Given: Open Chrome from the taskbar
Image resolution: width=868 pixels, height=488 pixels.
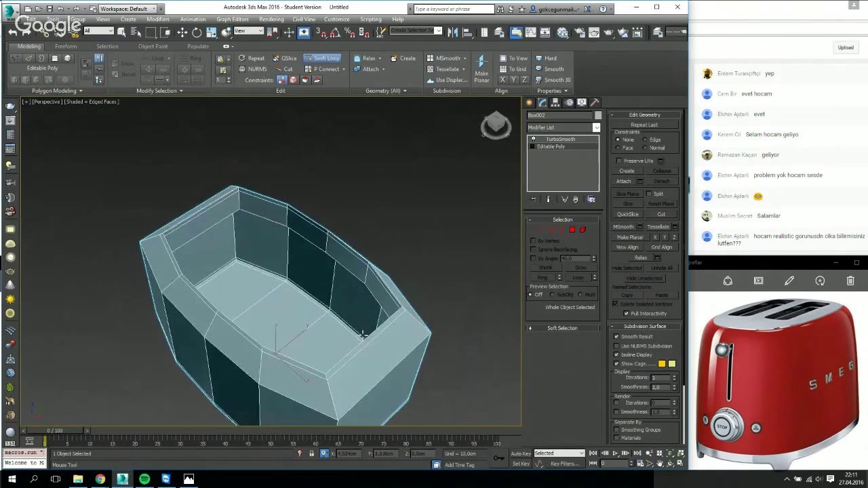Looking at the screenshot, I should [x=100, y=479].
